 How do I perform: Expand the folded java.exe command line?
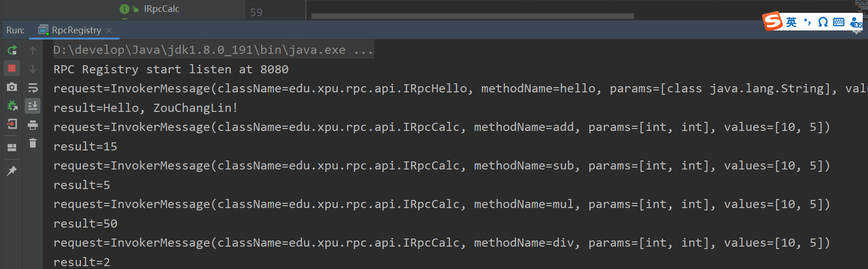click(364, 50)
